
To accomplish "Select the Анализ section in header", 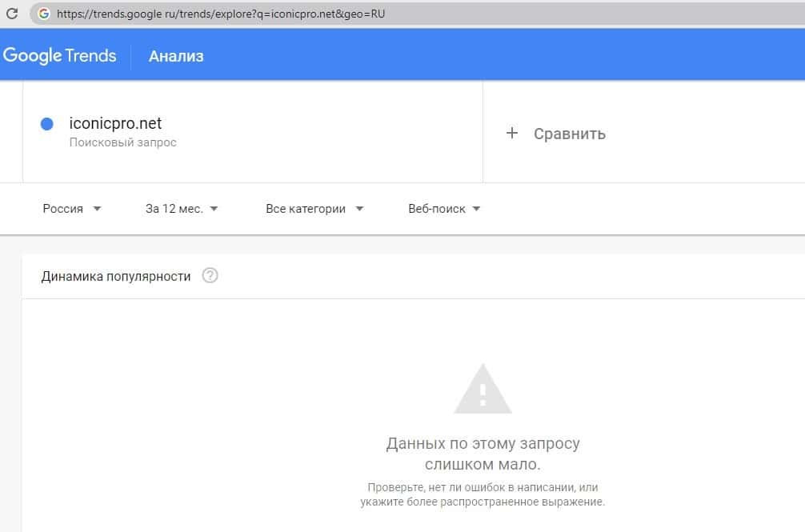I will coord(176,56).
